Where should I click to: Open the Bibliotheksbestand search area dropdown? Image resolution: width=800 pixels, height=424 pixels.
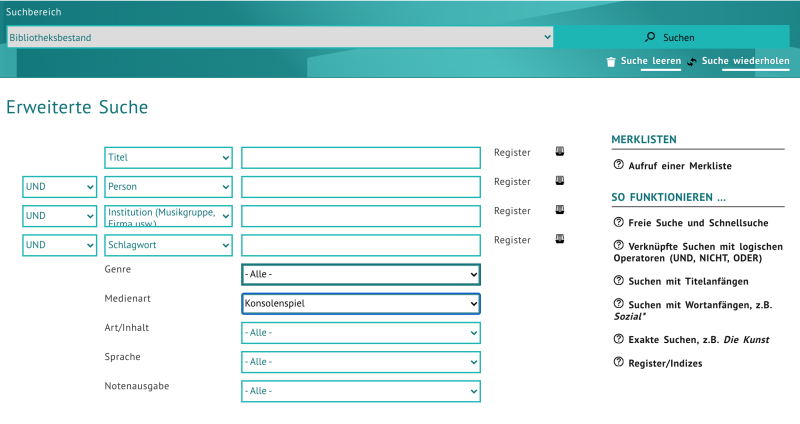(280, 37)
